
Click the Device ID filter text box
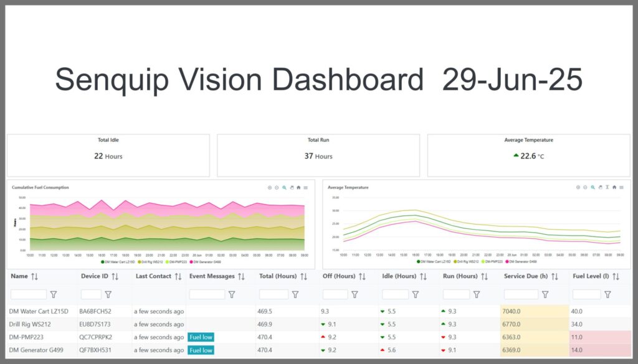coord(91,294)
